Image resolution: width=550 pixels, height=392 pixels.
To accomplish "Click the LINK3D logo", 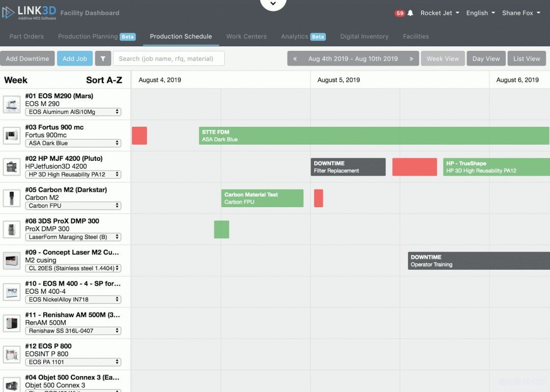I will [29, 13].
